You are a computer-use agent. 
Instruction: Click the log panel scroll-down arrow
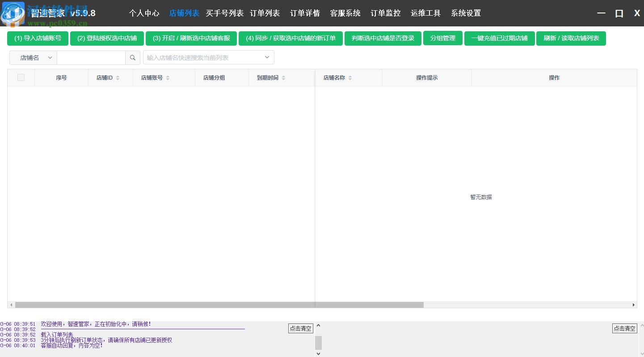point(318,353)
